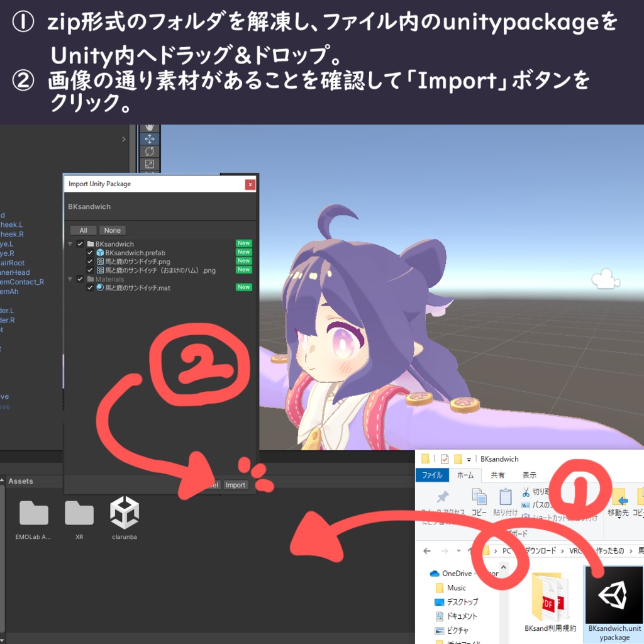The width and height of the screenshot is (644, 644).
Task: Switch to the ホーム ribbon tab
Action: point(465,475)
